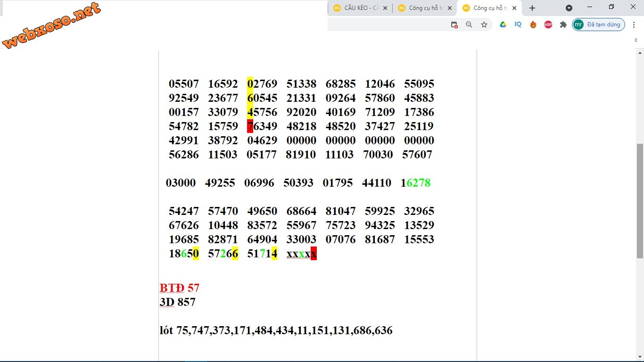Close the CẦU KÈO tab
The height and width of the screenshot is (362, 644).
point(385,8)
